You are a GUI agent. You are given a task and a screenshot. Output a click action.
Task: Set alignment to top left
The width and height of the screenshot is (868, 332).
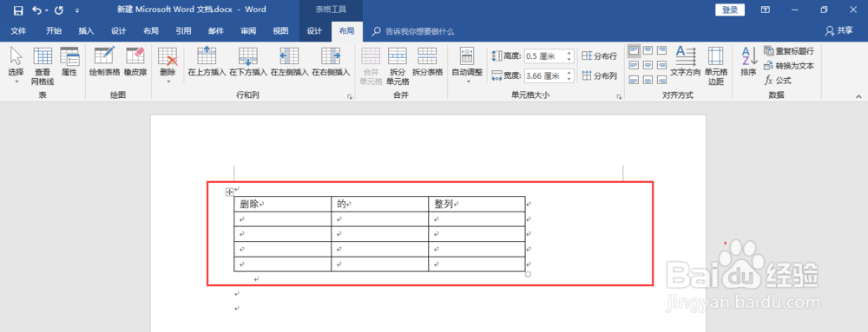coord(634,50)
